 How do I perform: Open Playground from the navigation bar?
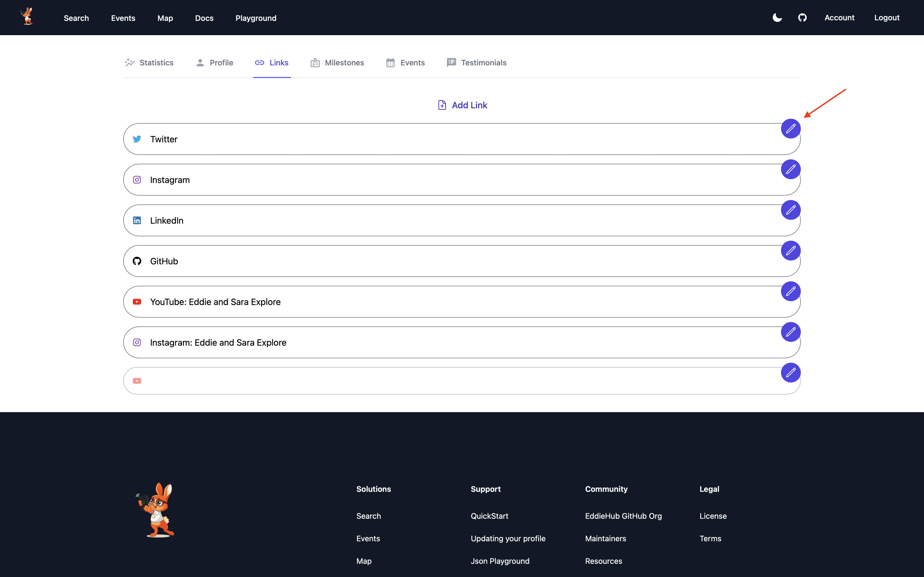(256, 18)
